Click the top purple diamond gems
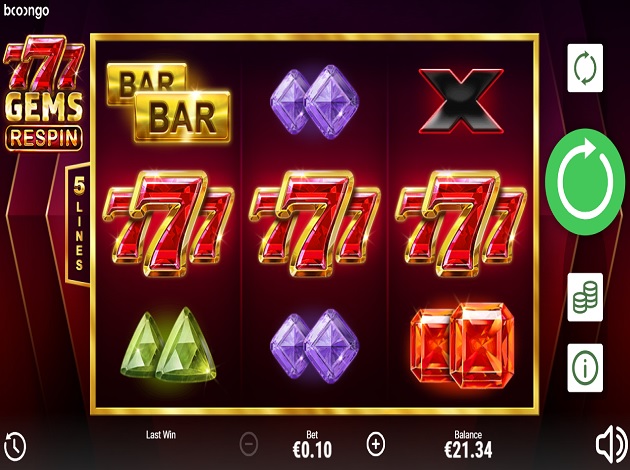This screenshot has width=630, height=470. point(314,102)
